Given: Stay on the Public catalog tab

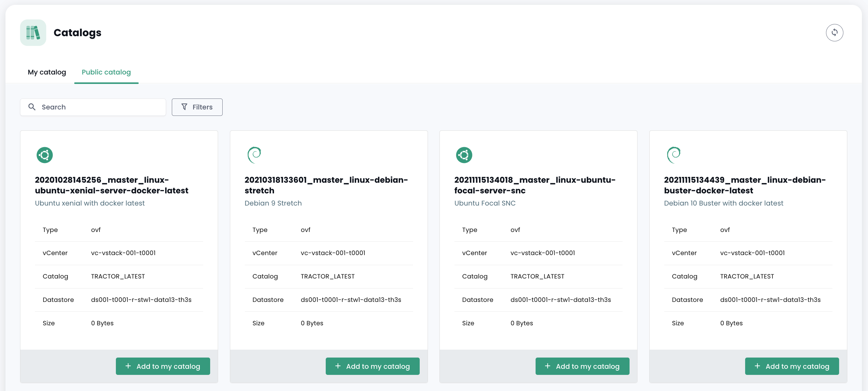Looking at the screenshot, I should tap(106, 72).
